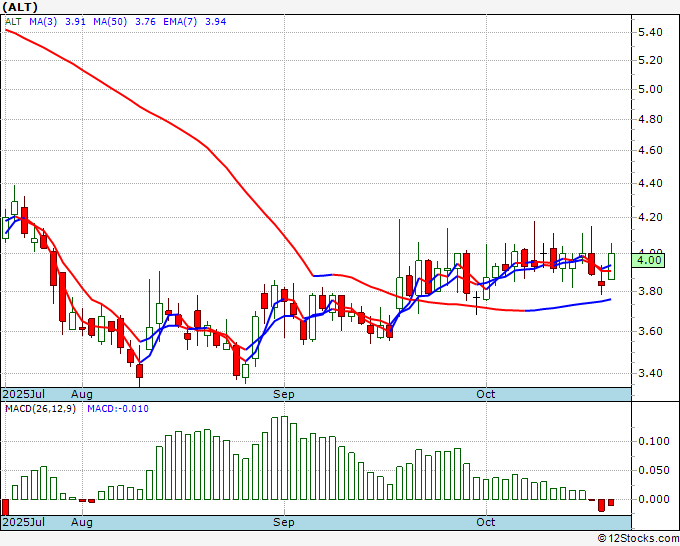The image size is (680, 546).
Task: Click the latest green candlestick
Action: point(611,265)
